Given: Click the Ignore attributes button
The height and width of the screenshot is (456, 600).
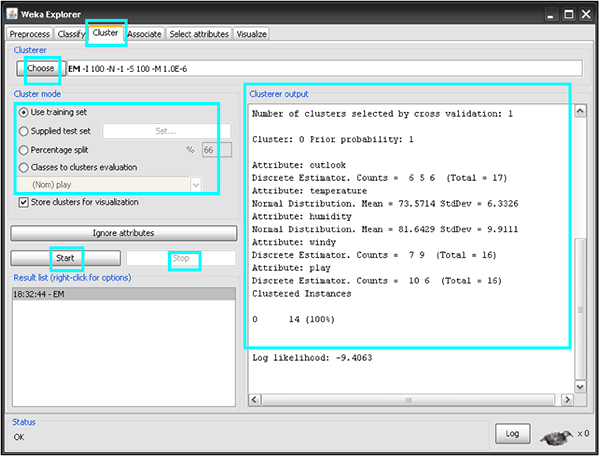Looking at the screenshot, I should click(x=124, y=233).
